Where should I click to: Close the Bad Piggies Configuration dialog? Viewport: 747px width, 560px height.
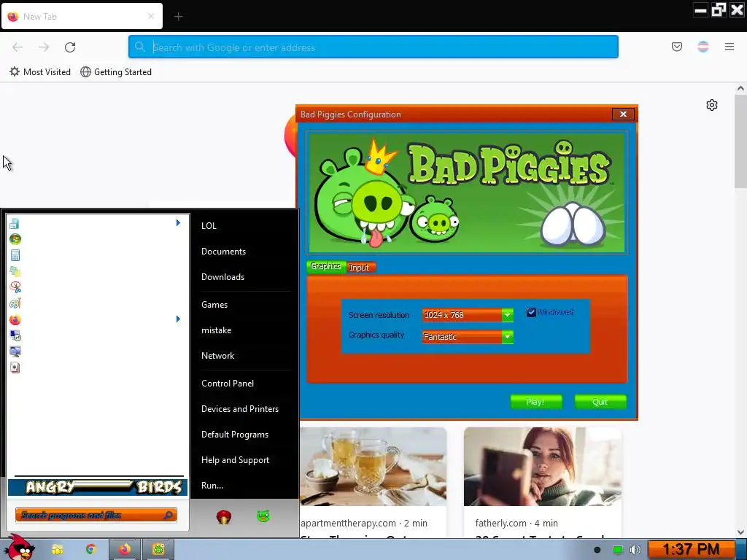623,114
